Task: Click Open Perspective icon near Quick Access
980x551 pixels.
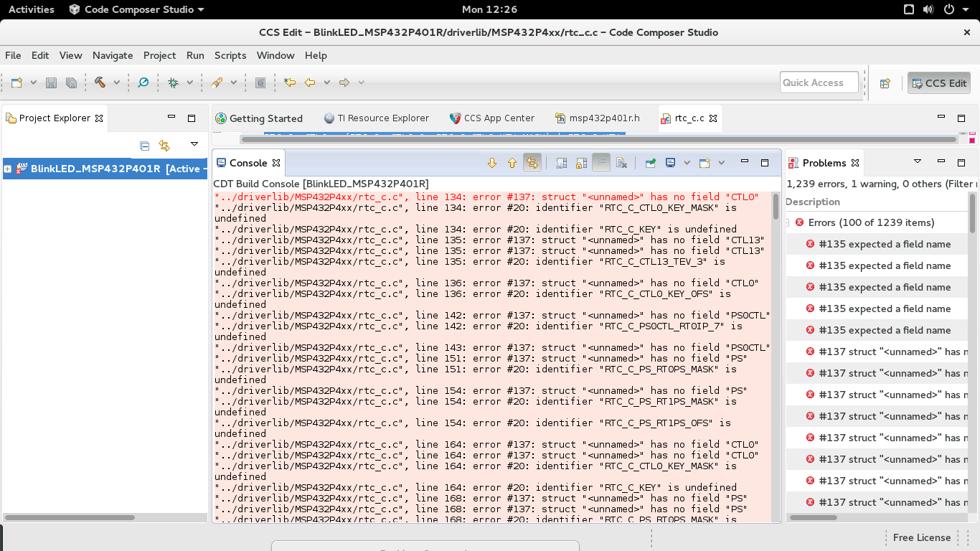Action: pos(885,83)
